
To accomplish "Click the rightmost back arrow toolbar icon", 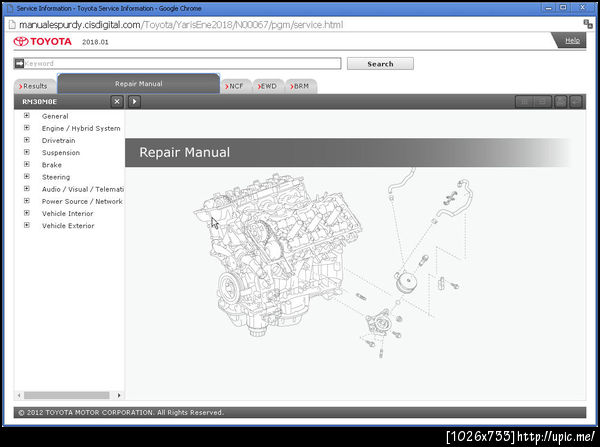I will 576,101.
